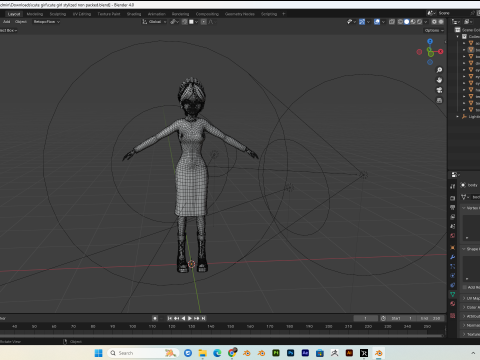Open the pivot point dropdown
Screen dimensions: 480x360
174,22
